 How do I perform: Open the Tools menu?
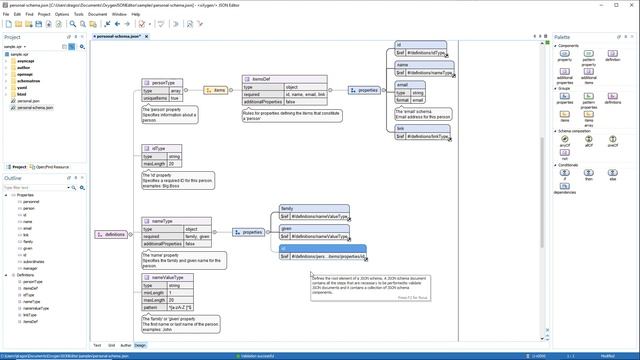tap(78, 14)
